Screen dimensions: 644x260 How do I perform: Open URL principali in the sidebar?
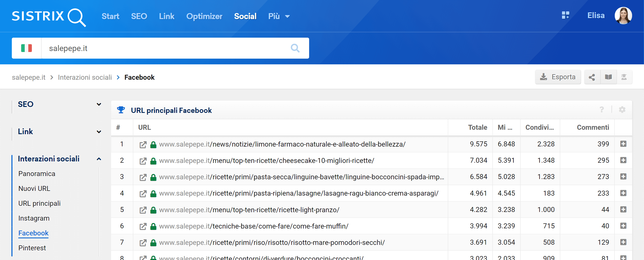(39, 204)
